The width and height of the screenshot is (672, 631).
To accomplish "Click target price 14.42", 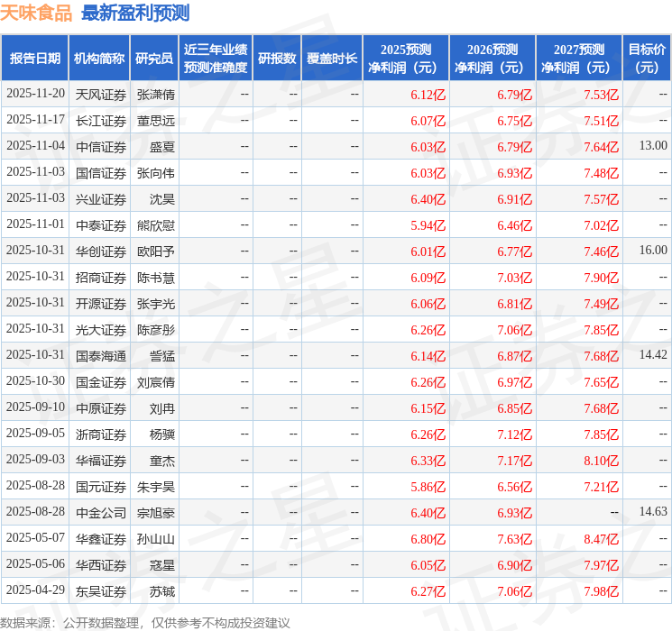I will pyautogui.click(x=653, y=354).
